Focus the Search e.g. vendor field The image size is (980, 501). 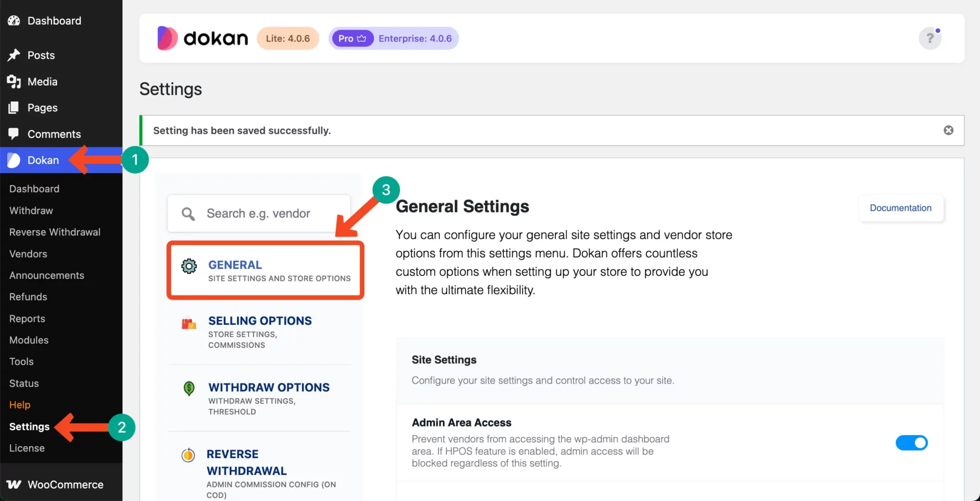[259, 213]
